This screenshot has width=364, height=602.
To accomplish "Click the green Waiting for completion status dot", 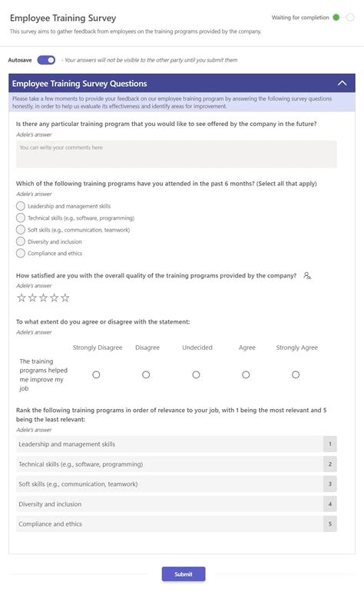I will 336,17.
